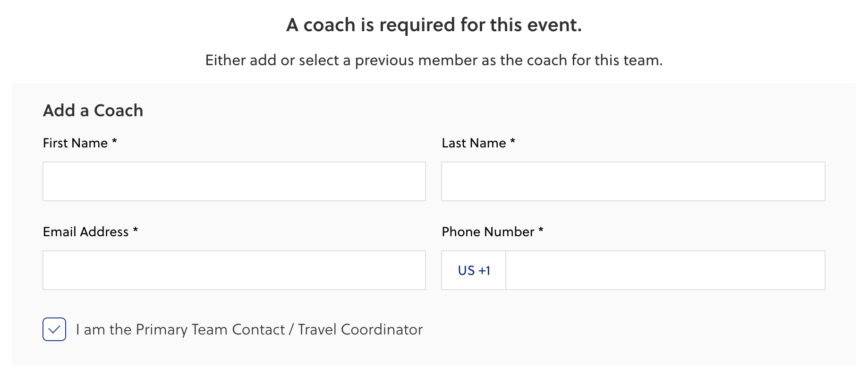Viewport: 868px width, 377px height.
Task: Click the asterisk beside Phone Number
Action: click(541, 231)
